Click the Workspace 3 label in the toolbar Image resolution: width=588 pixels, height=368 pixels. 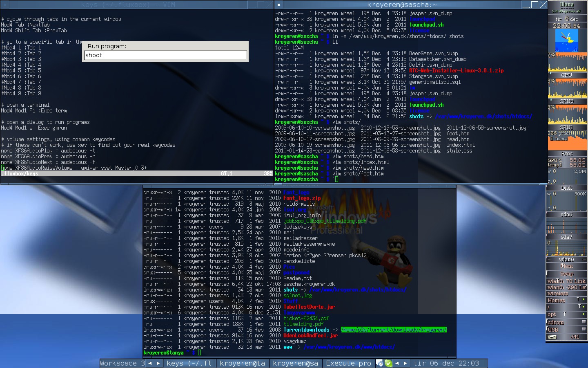coord(122,363)
